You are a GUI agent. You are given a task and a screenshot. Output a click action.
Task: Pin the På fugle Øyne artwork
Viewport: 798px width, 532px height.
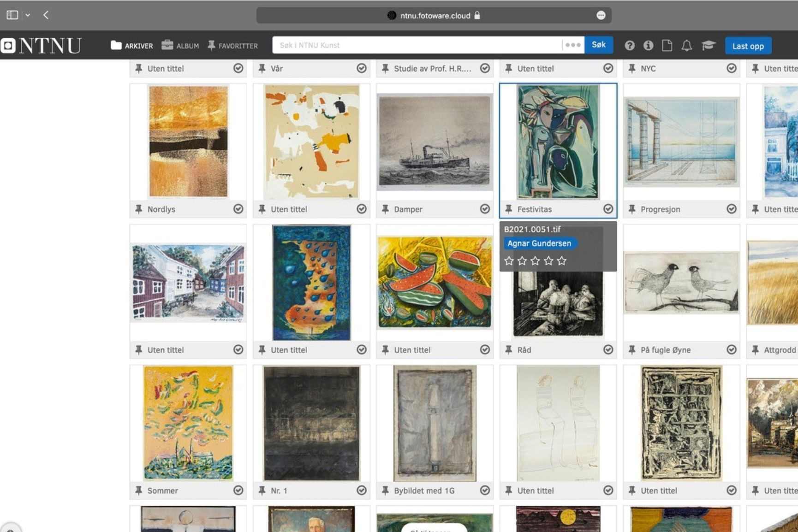pyautogui.click(x=632, y=350)
